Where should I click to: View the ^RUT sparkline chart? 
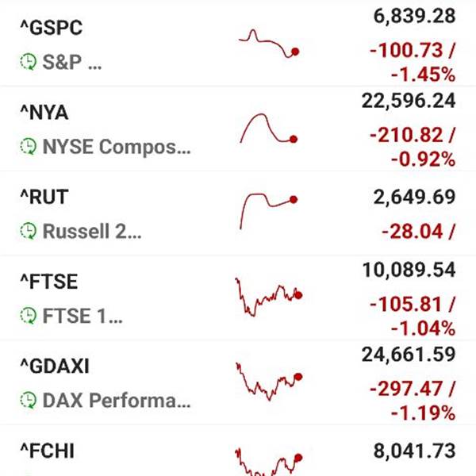(269, 211)
